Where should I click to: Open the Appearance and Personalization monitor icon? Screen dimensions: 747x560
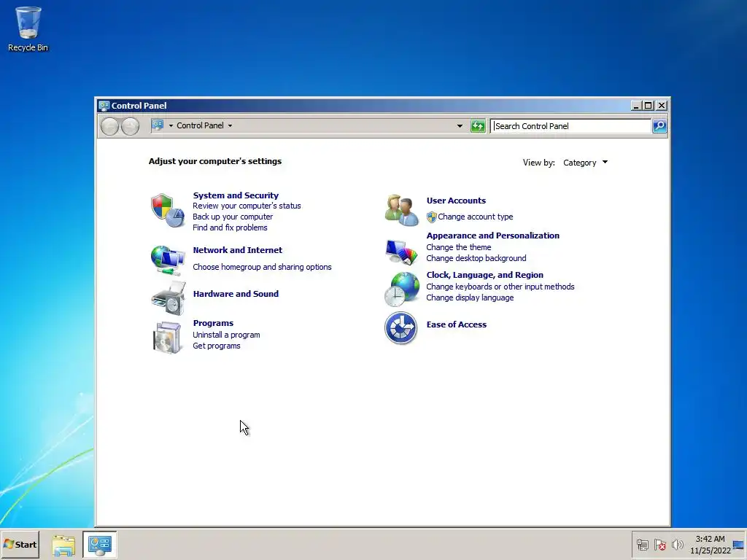pos(402,252)
